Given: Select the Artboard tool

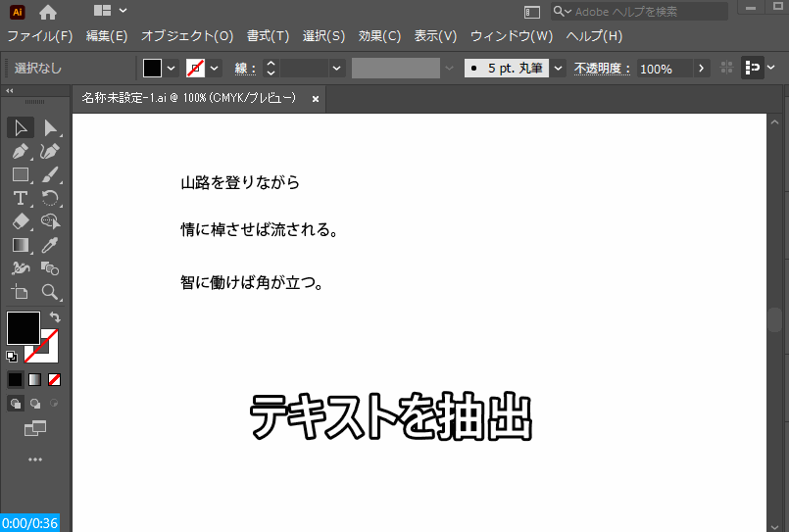Looking at the screenshot, I should coord(21,292).
